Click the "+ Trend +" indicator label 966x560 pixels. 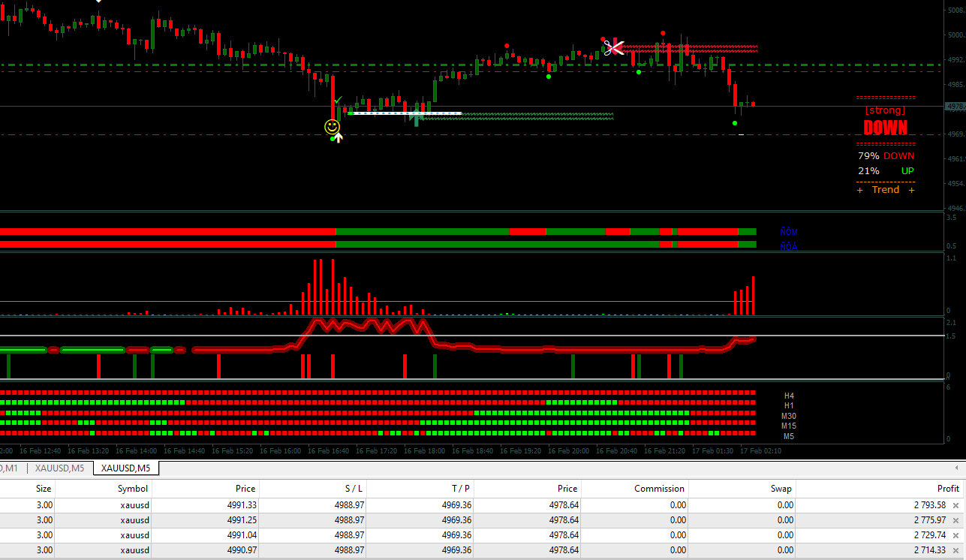pos(886,190)
